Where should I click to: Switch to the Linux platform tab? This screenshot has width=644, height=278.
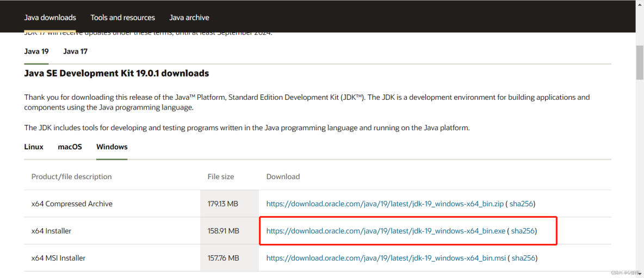(x=34, y=147)
